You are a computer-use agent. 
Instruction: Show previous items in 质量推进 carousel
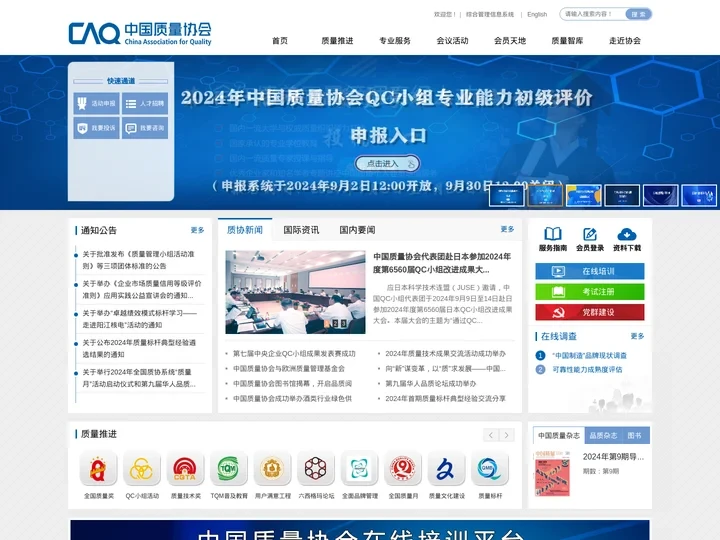click(491, 435)
